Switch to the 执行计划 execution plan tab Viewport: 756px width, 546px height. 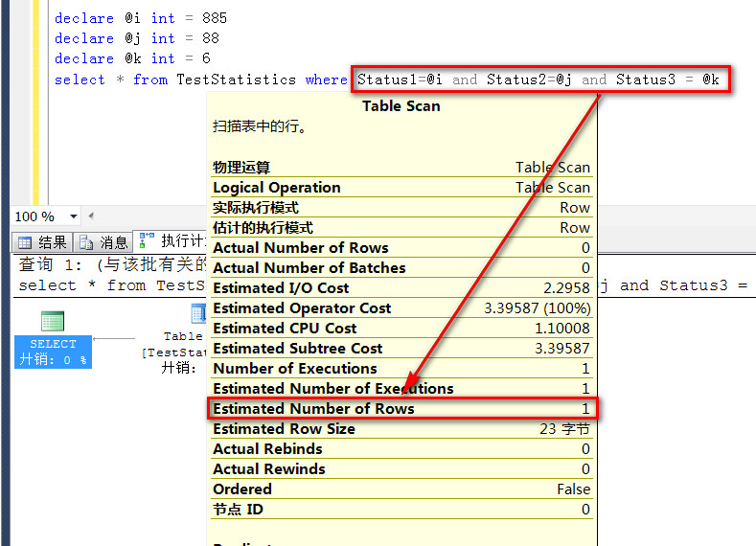click(172, 241)
